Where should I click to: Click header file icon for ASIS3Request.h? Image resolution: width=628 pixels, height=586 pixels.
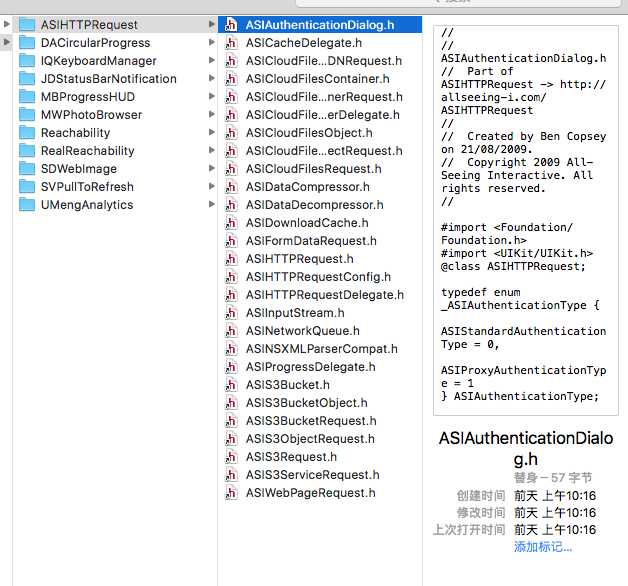point(231,457)
